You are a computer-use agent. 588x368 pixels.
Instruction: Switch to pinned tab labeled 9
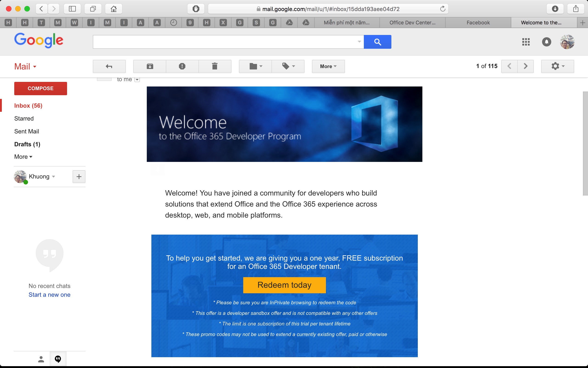pyautogui.click(x=190, y=23)
